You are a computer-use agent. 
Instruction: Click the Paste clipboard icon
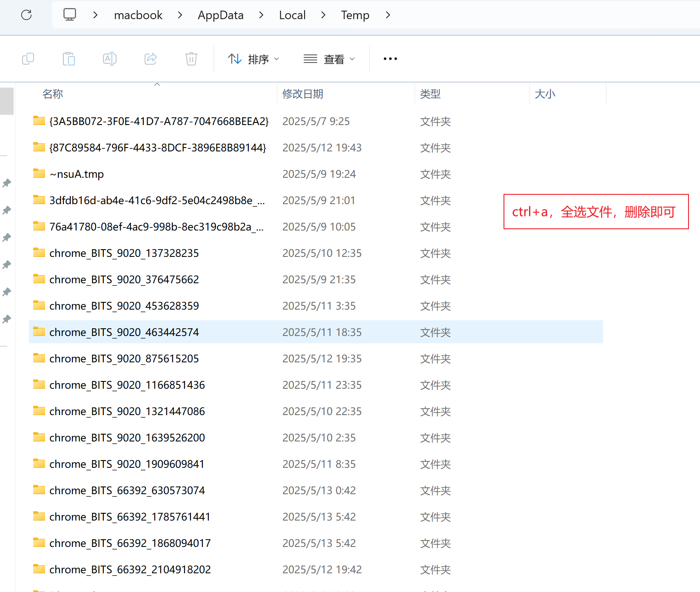click(69, 59)
